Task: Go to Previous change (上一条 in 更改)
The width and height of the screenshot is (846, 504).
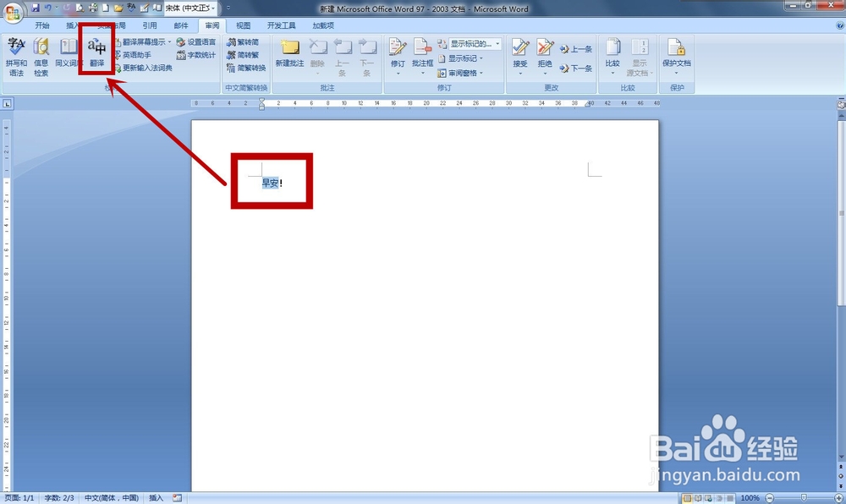Action: [x=576, y=49]
